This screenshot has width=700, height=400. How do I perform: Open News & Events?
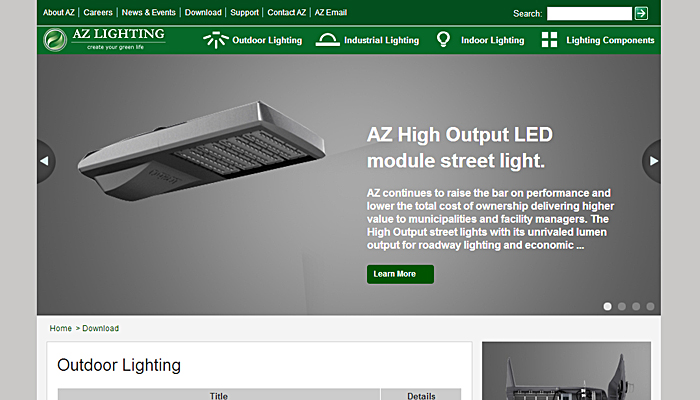tap(149, 12)
